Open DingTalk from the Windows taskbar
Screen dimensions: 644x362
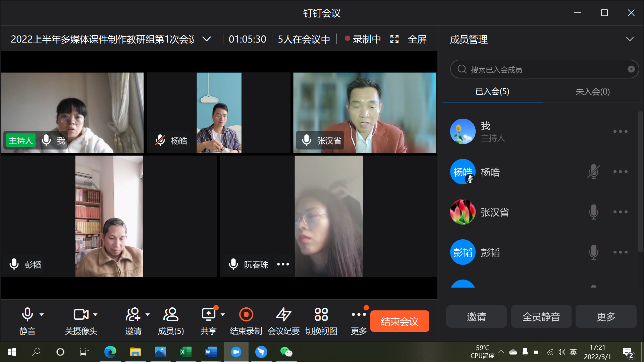point(261,352)
